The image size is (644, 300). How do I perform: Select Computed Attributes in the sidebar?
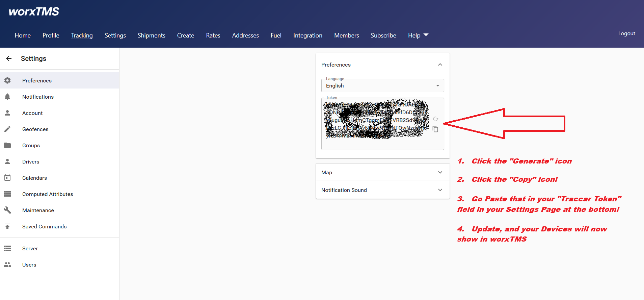pos(59,194)
